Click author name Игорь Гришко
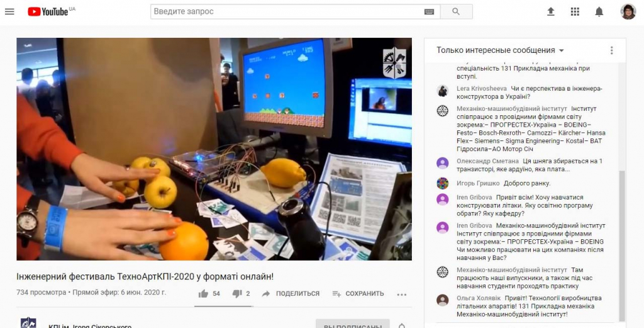This screenshot has height=328, width=644. (478, 183)
